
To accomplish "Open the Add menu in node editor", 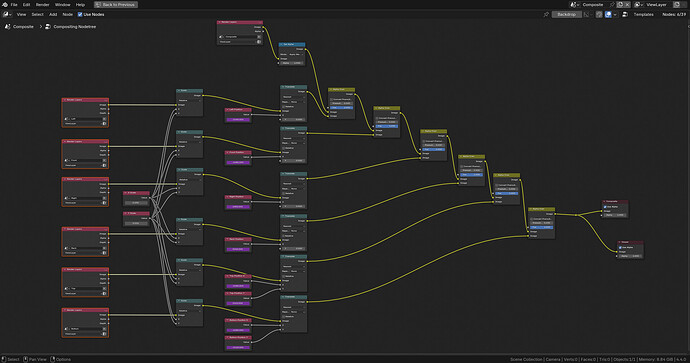I will pos(53,15).
